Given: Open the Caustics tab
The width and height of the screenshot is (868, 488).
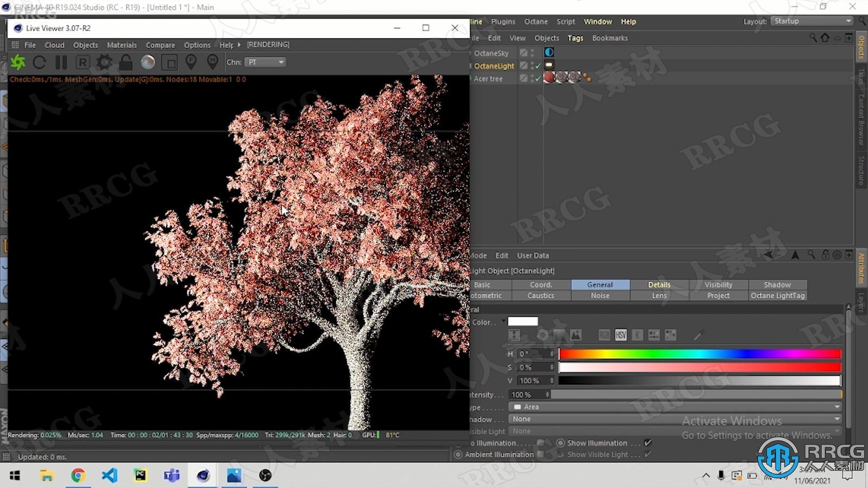Looking at the screenshot, I should [x=541, y=296].
